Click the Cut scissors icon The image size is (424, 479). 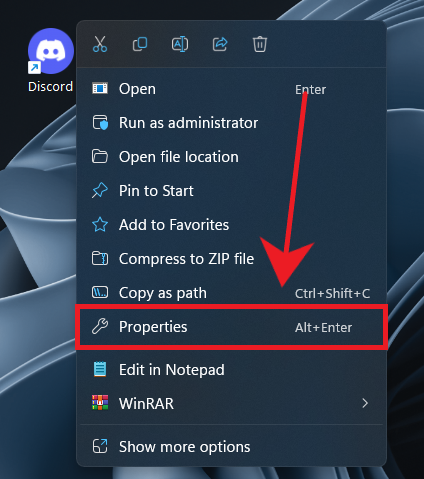pyautogui.click(x=100, y=44)
